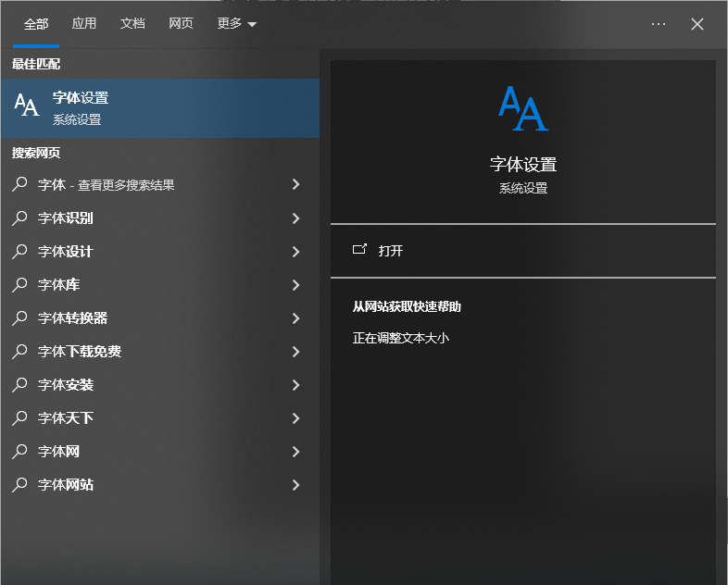Image resolution: width=728 pixels, height=585 pixels.
Task: Select the 网页 tab
Action: point(181,24)
